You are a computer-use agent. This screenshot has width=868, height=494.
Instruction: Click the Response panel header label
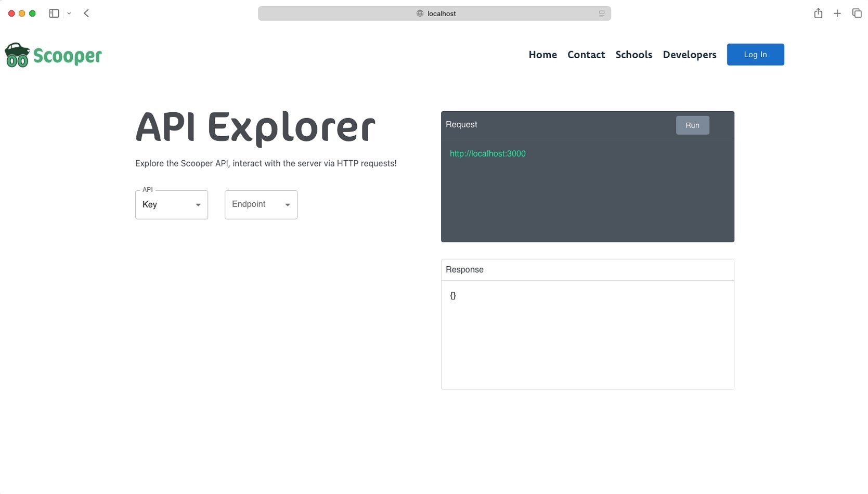click(x=464, y=270)
